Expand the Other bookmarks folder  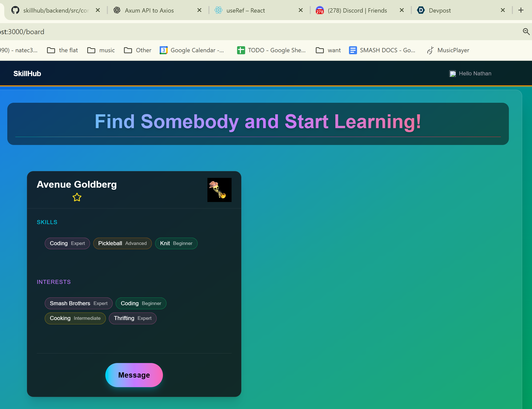pyautogui.click(x=138, y=50)
